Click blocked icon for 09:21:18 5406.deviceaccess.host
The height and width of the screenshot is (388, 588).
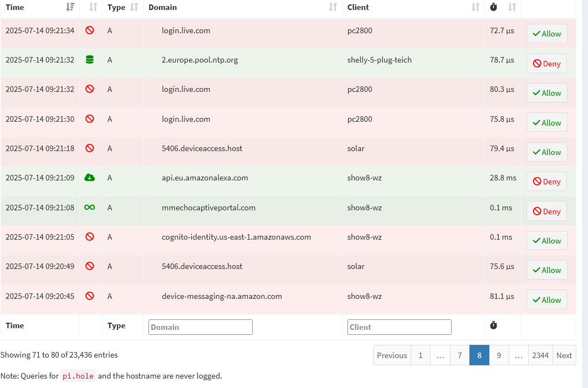tap(90, 148)
